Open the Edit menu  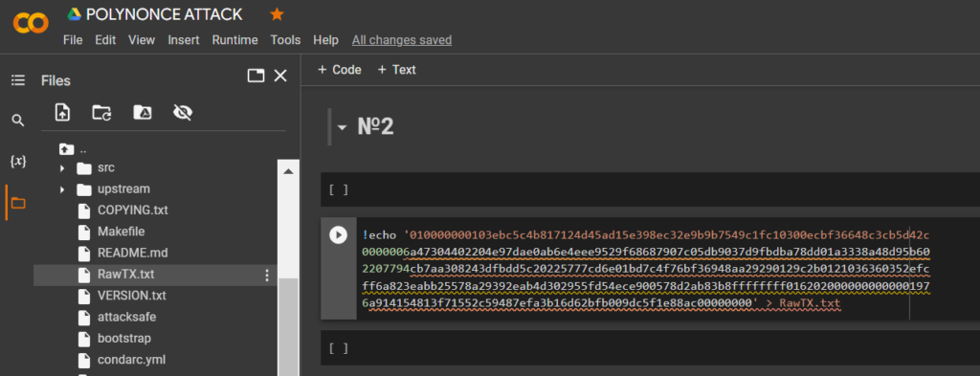tap(105, 40)
